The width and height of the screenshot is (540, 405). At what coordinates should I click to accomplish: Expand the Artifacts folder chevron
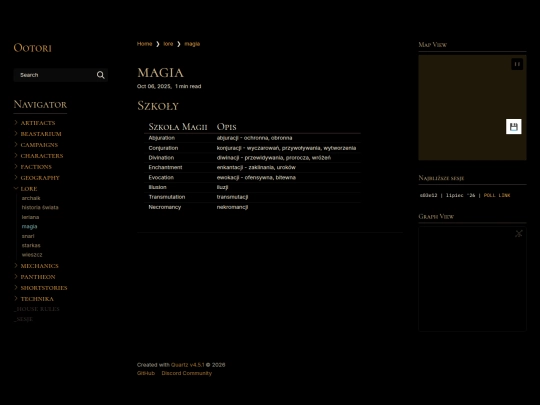click(x=16, y=123)
